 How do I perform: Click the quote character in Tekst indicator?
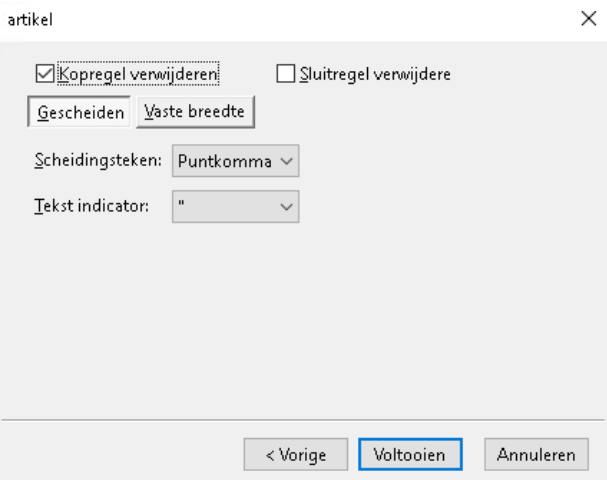[183, 204]
